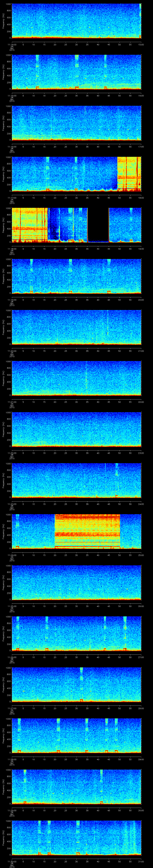153x868 pixels.
Task: Click the '30' seconds tick below the 11:20:00 panel
Action: pos(77,351)
